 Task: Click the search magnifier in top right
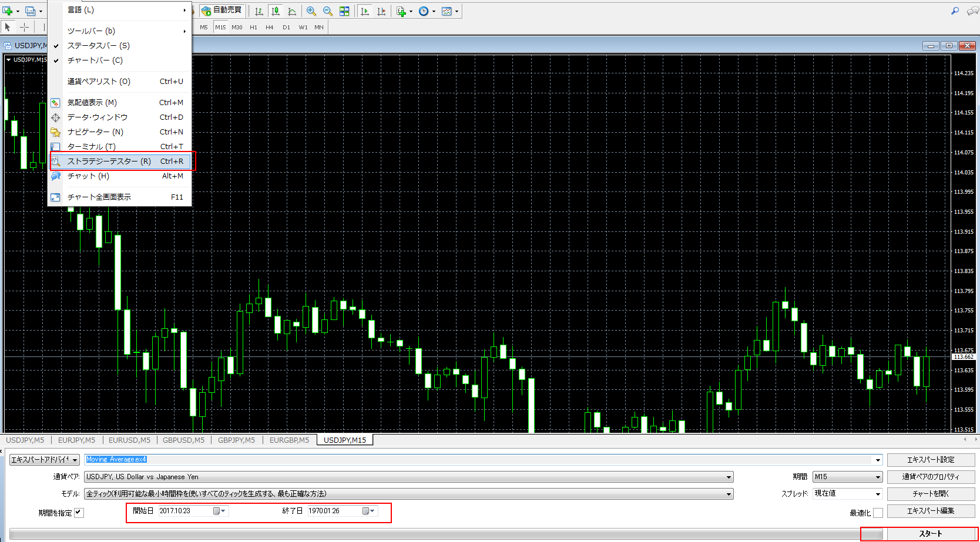(955, 11)
